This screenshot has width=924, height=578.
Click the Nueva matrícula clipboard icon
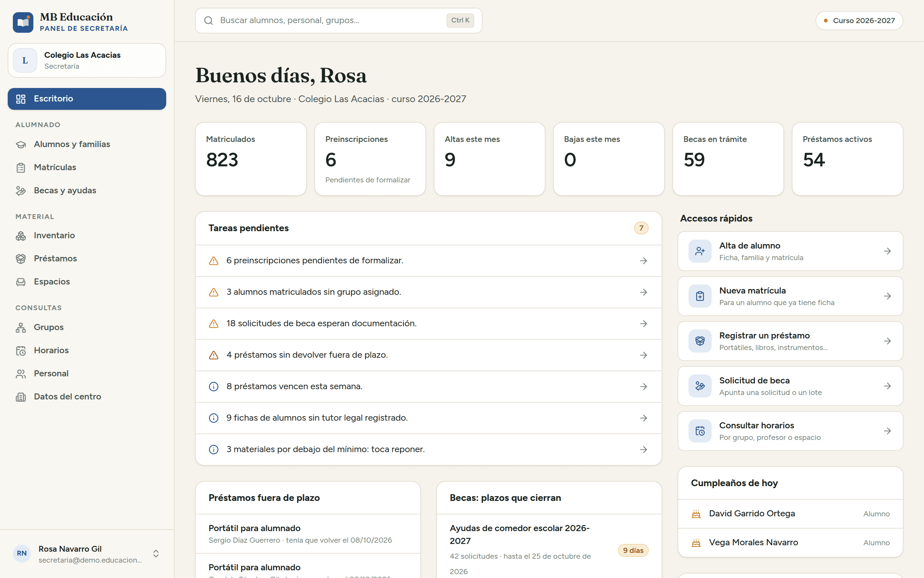(700, 296)
